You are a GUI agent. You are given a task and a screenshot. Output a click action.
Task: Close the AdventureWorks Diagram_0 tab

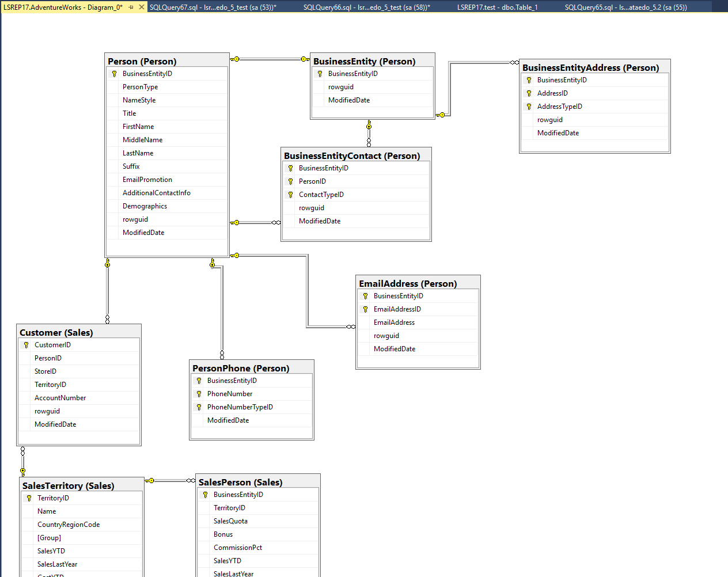[x=142, y=7]
